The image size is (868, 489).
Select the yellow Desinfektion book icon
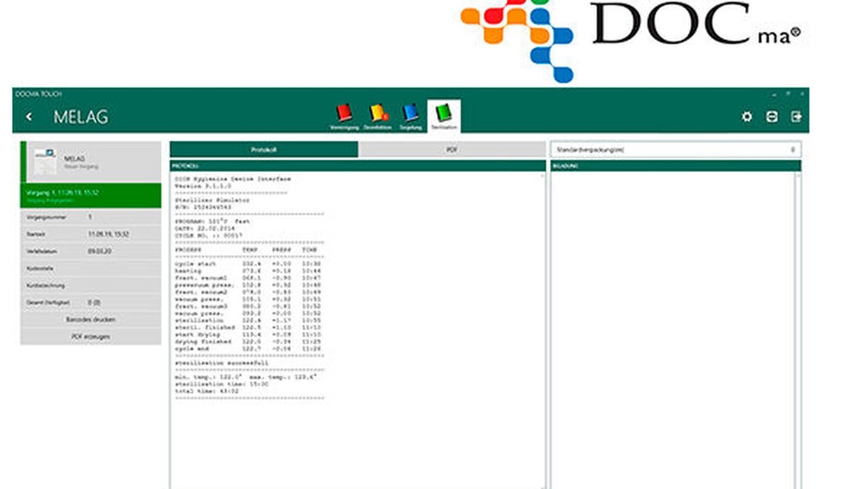[x=378, y=114]
